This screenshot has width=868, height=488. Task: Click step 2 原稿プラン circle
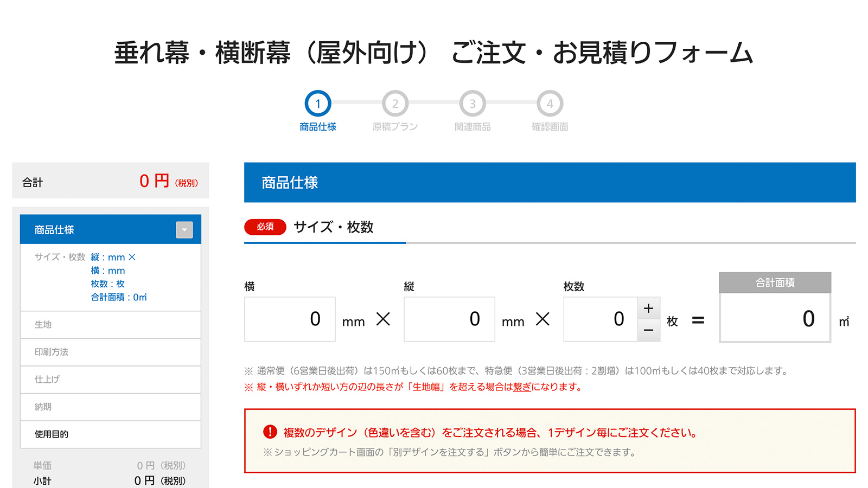tap(395, 104)
